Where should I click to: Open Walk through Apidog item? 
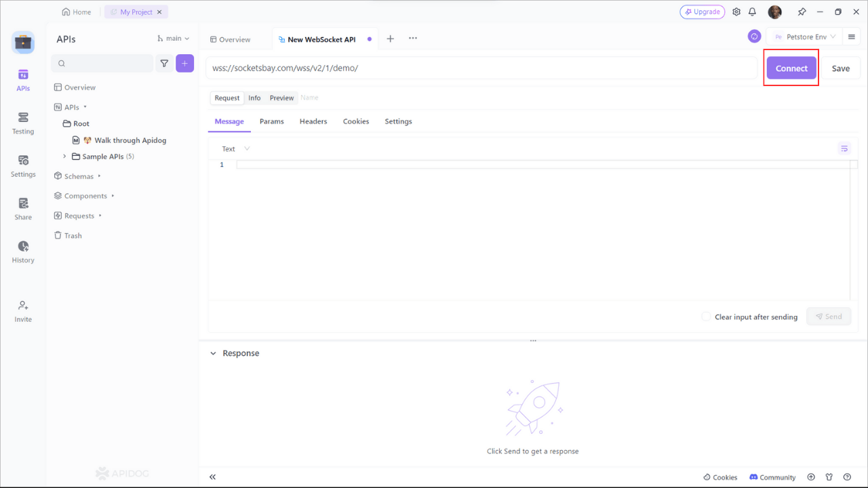tap(119, 140)
